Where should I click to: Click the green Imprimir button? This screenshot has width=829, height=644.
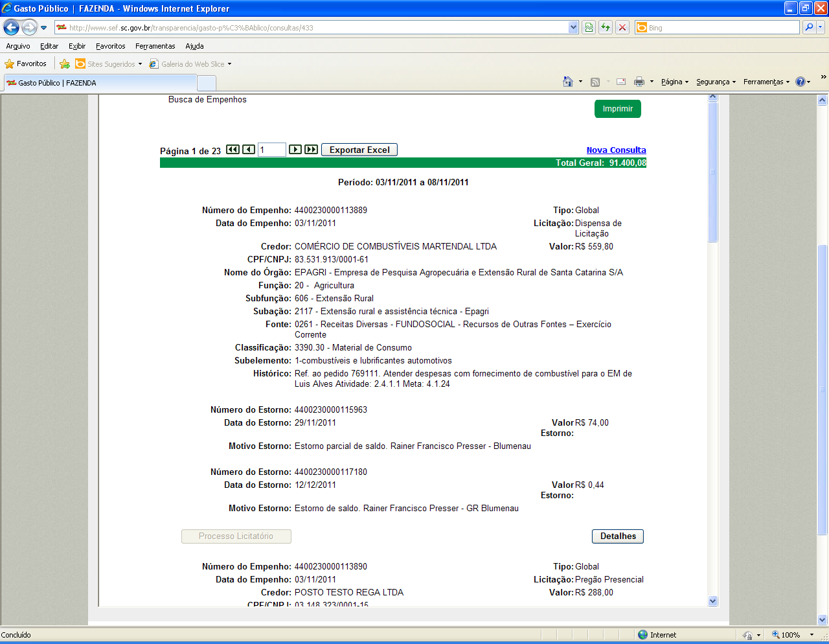(x=617, y=109)
